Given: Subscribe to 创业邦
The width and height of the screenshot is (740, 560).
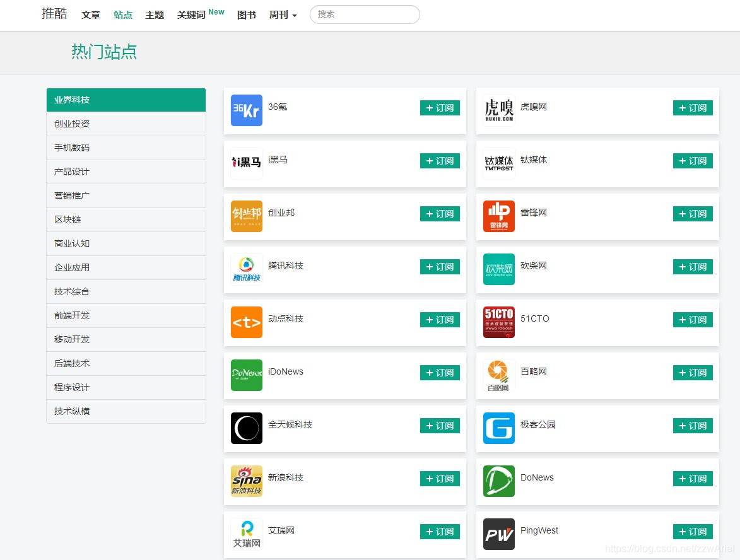Looking at the screenshot, I should (x=440, y=214).
